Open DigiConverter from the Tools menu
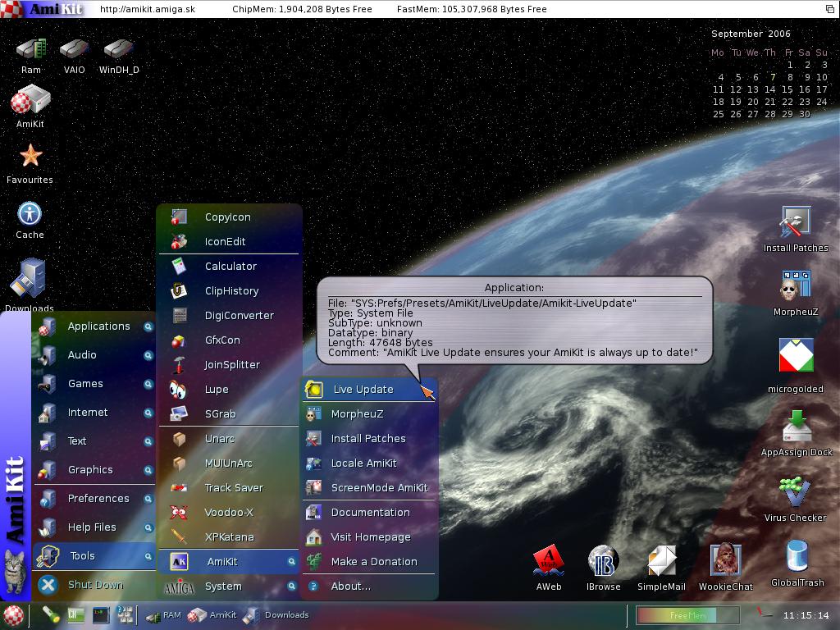 point(230,316)
